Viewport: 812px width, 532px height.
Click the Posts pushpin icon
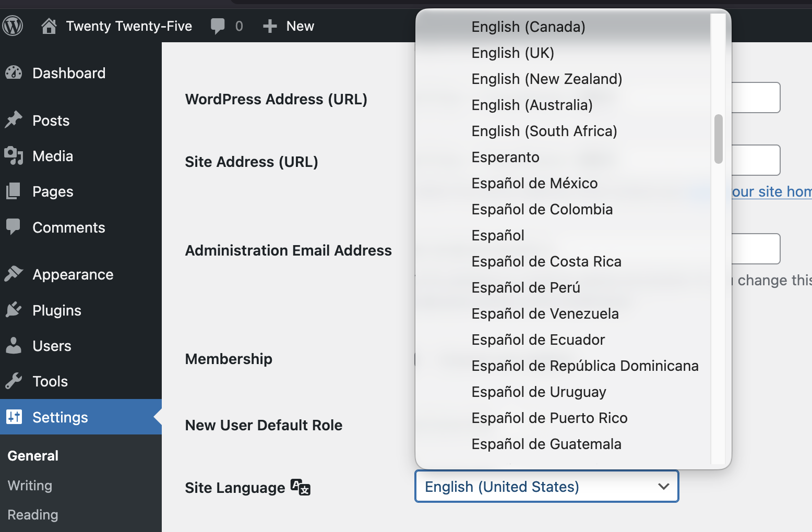pos(14,120)
